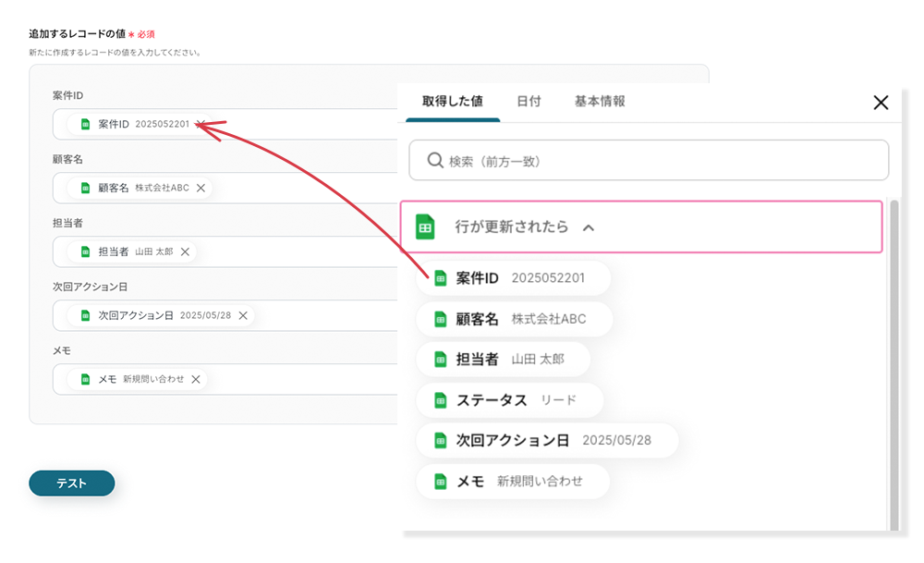The image size is (924, 563).
Task: Collapse the 行が更新されたら section chevron
Action: tap(589, 227)
